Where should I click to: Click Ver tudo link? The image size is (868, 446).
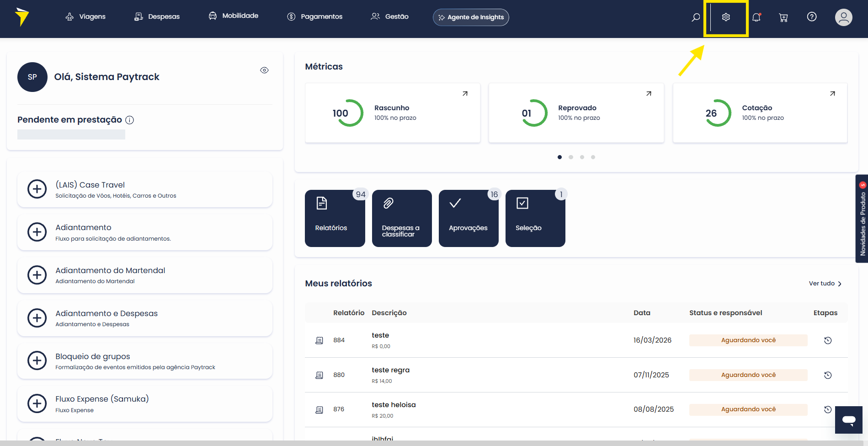point(825,284)
